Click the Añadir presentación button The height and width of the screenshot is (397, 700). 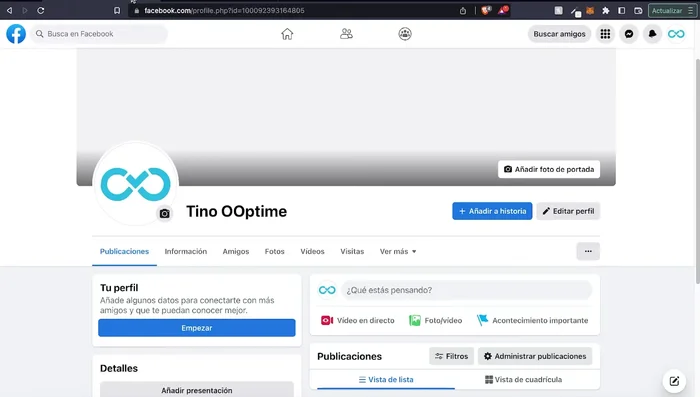click(196, 390)
